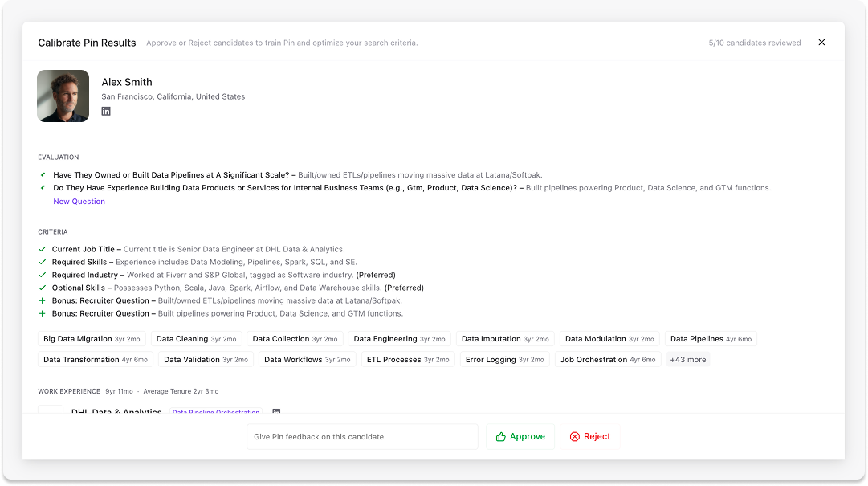Click the Data Validation skill tag
The height and width of the screenshot is (486, 868).
(206, 360)
